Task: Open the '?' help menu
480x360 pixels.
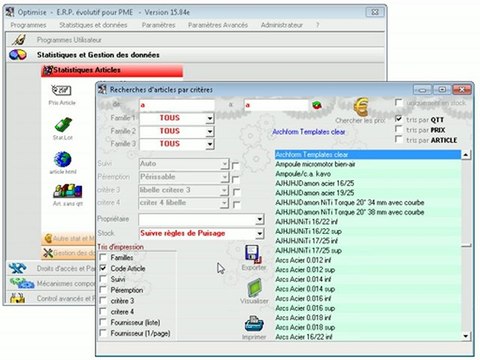Action: [318, 25]
